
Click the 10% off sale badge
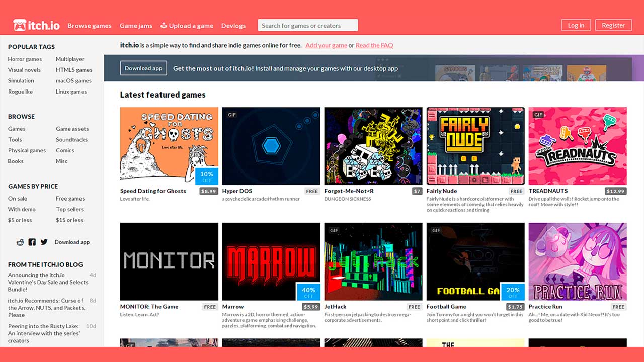point(207,176)
